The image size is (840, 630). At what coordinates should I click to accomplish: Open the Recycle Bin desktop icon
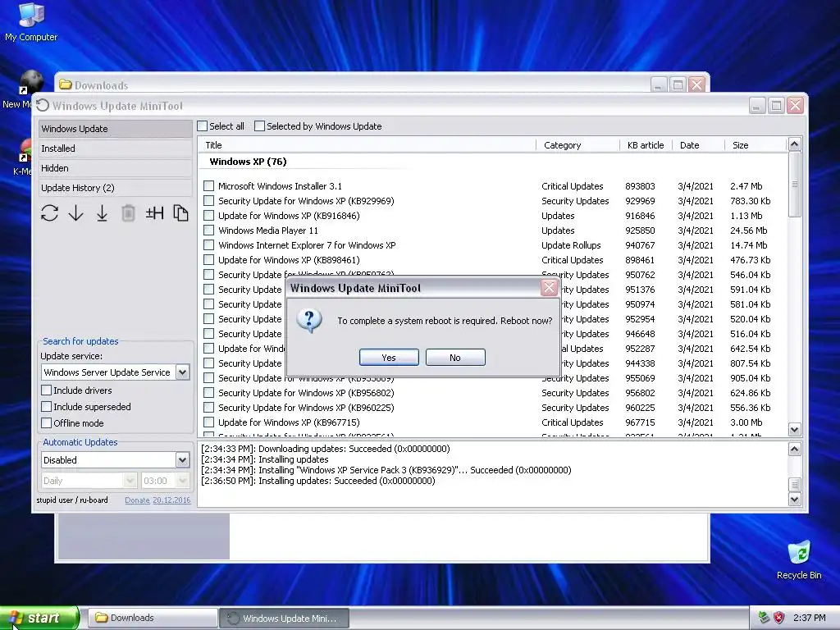(x=799, y=559)
